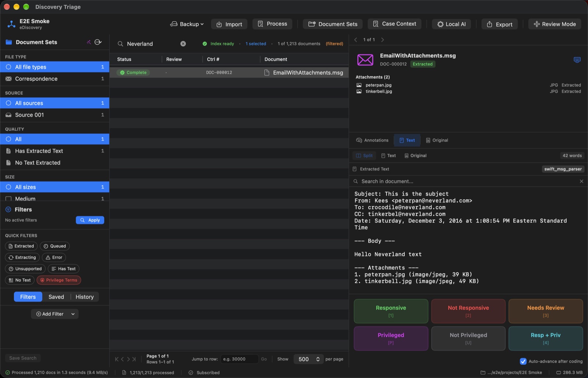
Task: Switch to the Annotations tab
Action: pyautogui.click(x=372, y=140)
